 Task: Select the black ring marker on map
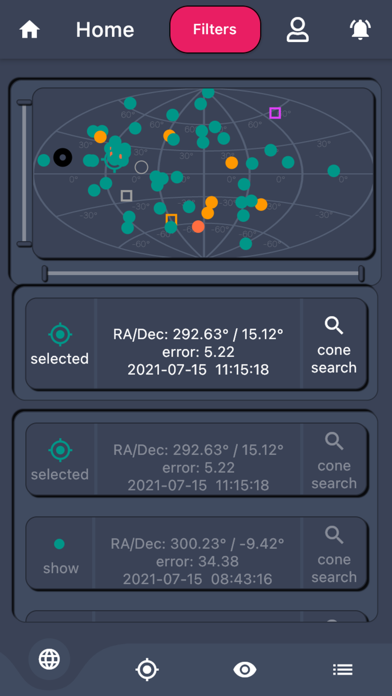tap(63, 157)
